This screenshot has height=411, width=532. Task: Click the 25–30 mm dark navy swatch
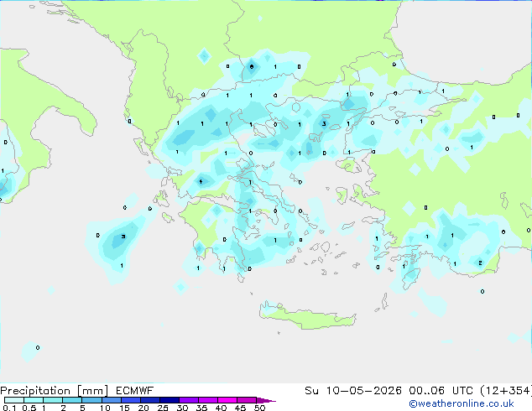(169, 400)
